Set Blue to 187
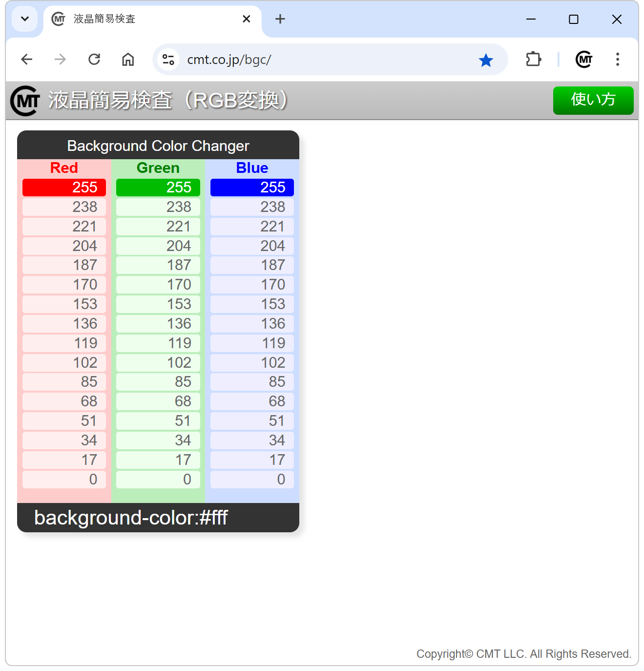The image size is (644, 671). pyautogui.click(x=252, y=265)
